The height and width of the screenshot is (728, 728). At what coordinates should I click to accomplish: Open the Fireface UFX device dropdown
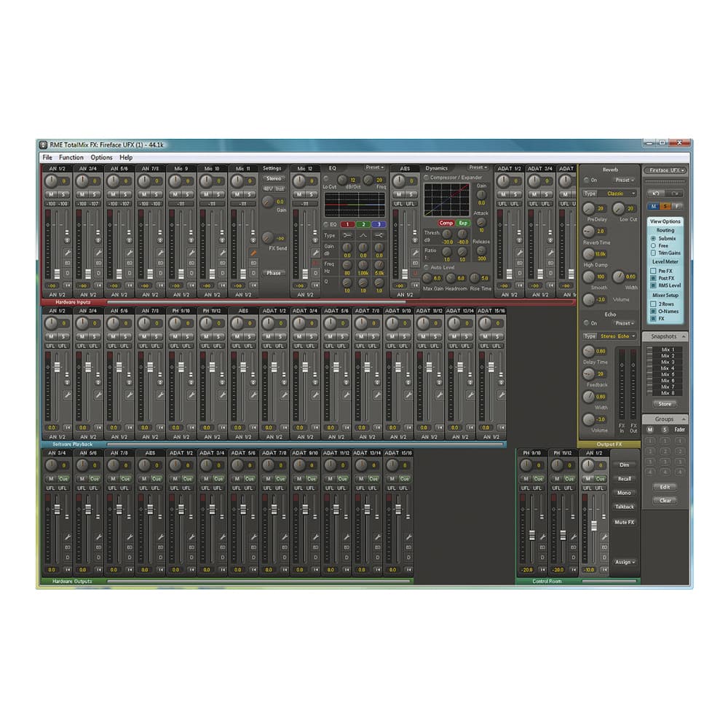[x=665, y=170]
